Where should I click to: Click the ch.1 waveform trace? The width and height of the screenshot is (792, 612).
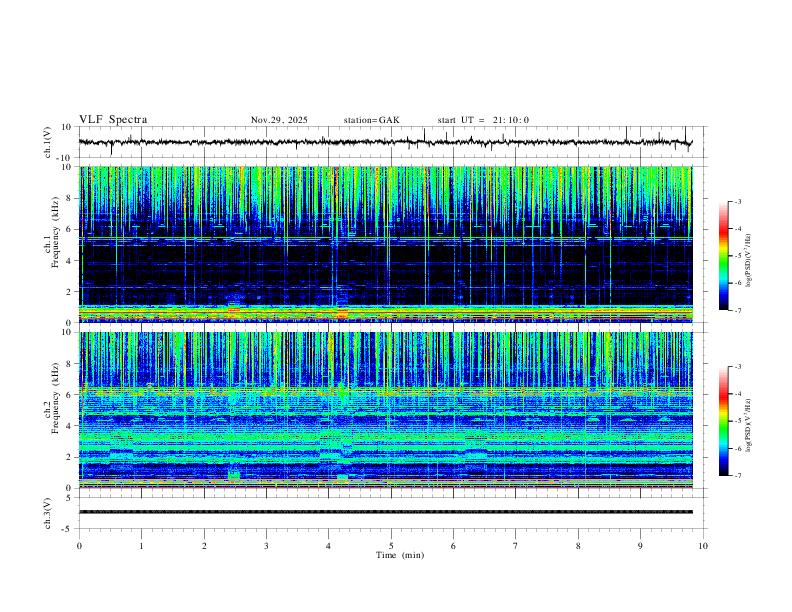coord(385,142)
